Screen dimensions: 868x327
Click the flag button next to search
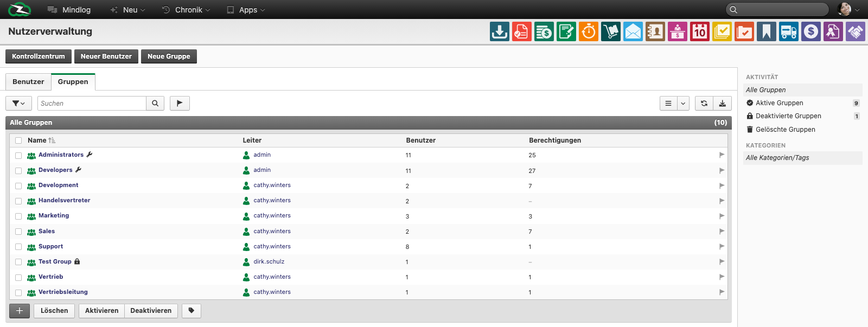click(180, 103)
